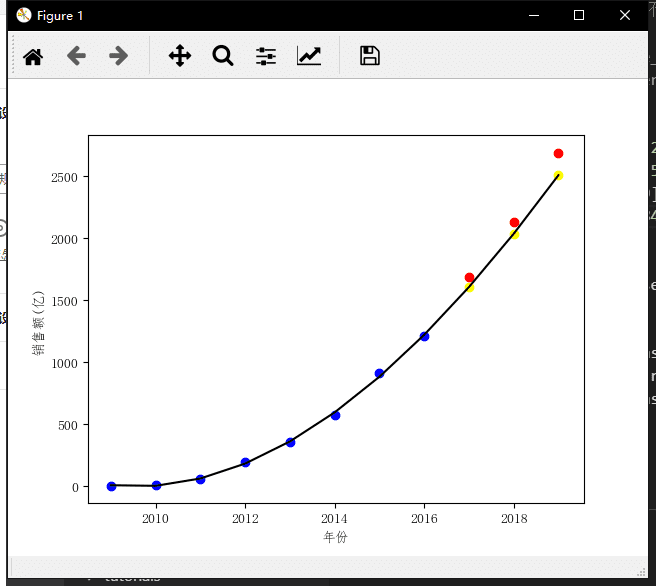Go back to previous view
Screen dimensions: 656x586
coord(76,56)
